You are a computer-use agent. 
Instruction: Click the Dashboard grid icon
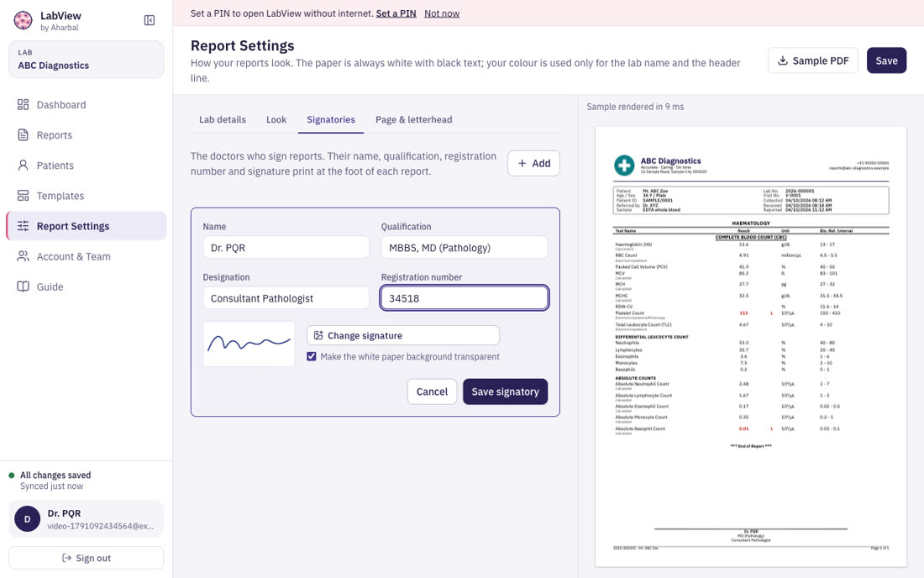[23, 104]
